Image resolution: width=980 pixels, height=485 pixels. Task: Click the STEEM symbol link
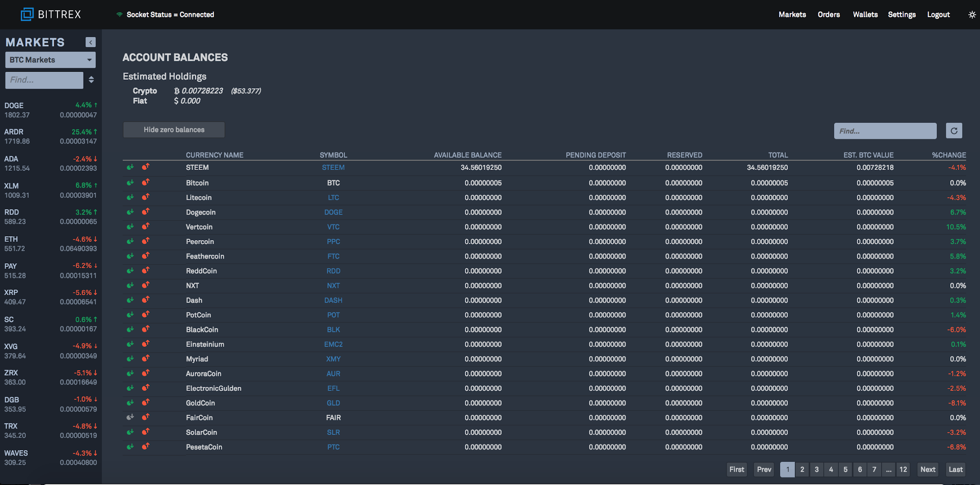332,167
